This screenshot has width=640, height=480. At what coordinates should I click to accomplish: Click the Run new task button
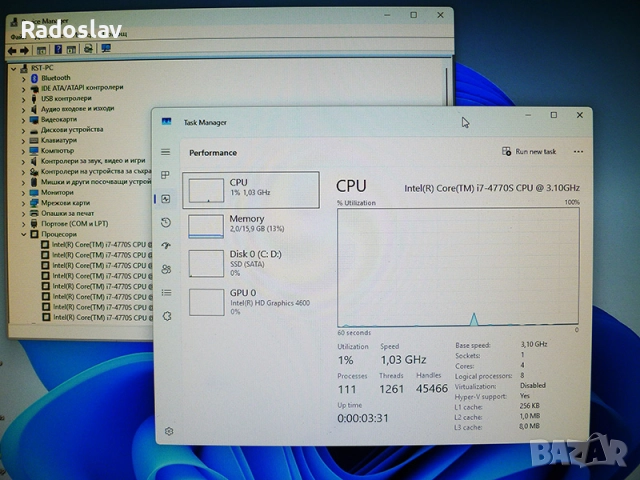point(529,151)
